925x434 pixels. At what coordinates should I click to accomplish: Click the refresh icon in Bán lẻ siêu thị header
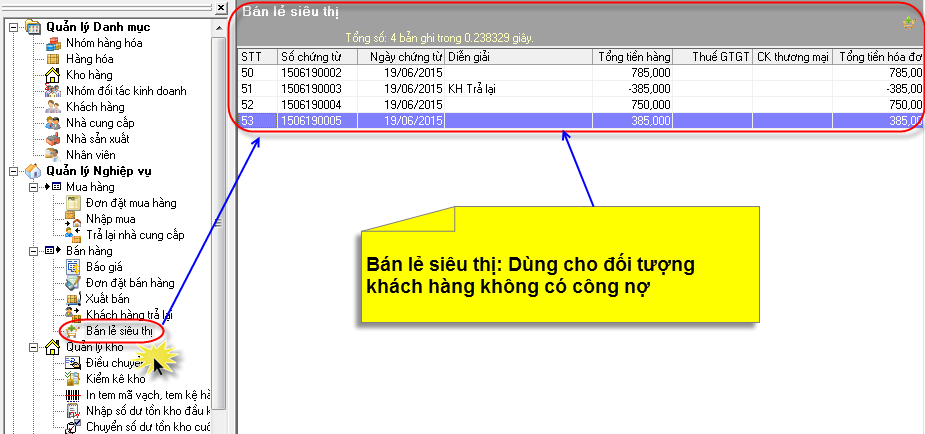[908, 22]
